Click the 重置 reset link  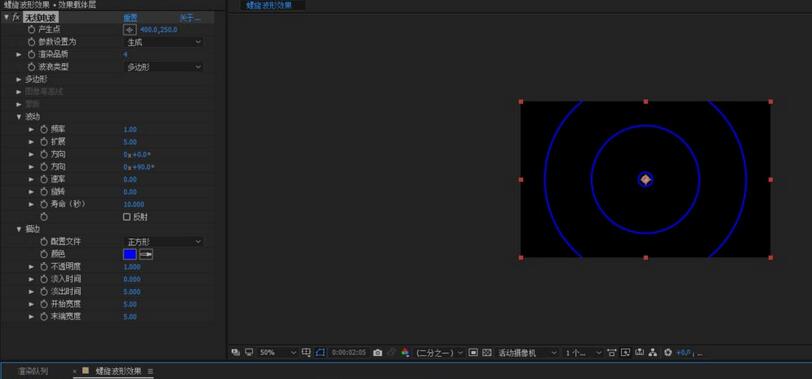click(130, 18)
